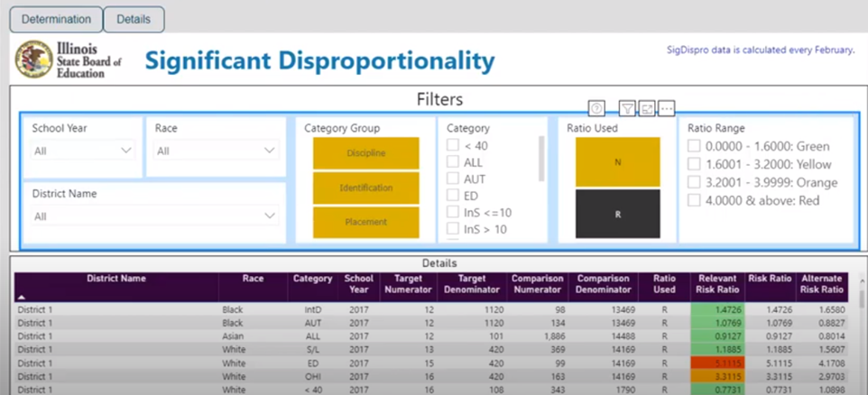Open the more options ellipsis menu
Viewport: 868px width, 395px height.
point(667,108)
